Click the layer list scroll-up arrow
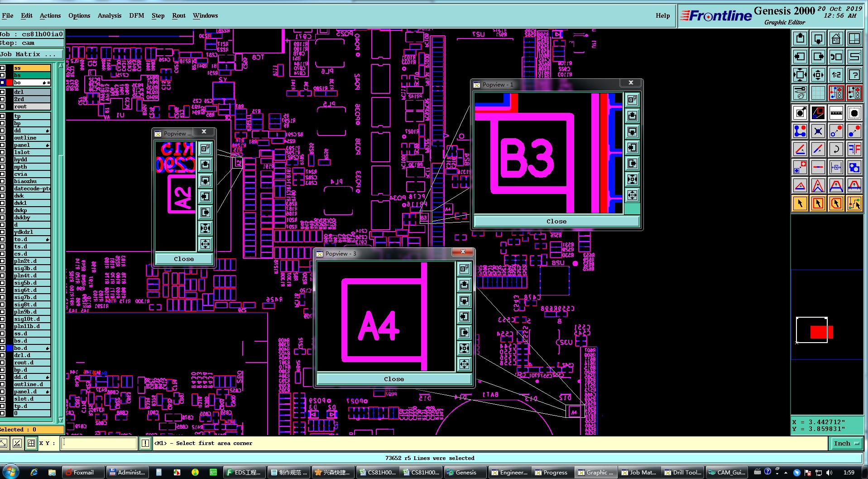Screen dimensions: 868x479 pos(61,66)
